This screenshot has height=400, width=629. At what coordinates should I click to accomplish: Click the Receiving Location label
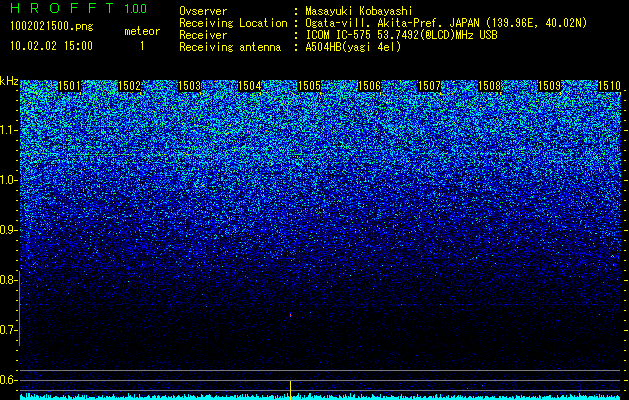click(x=233, y=23)
